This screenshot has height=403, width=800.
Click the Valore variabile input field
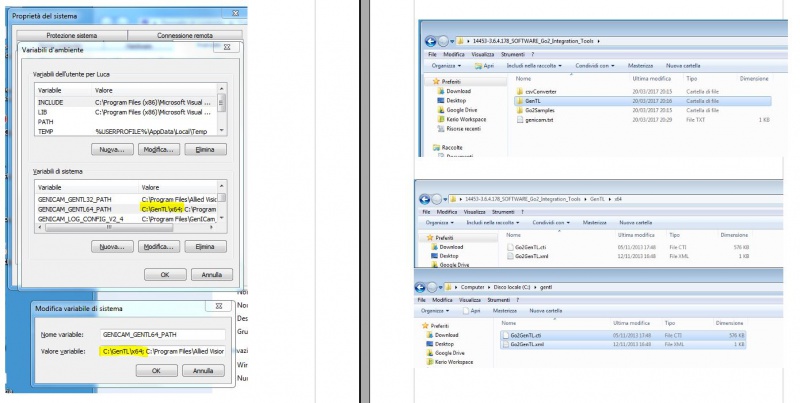point(163,351)
